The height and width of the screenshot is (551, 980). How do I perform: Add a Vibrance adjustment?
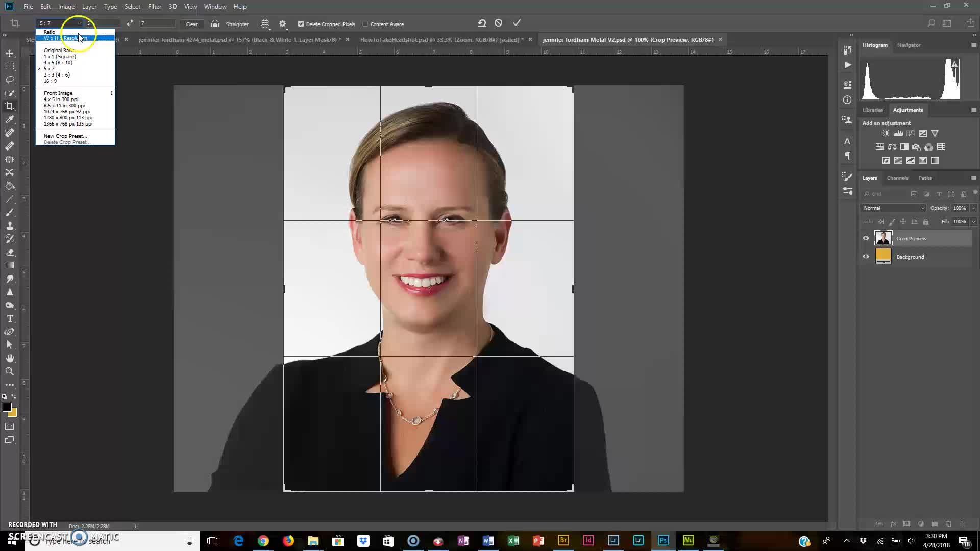pos(935,133)
